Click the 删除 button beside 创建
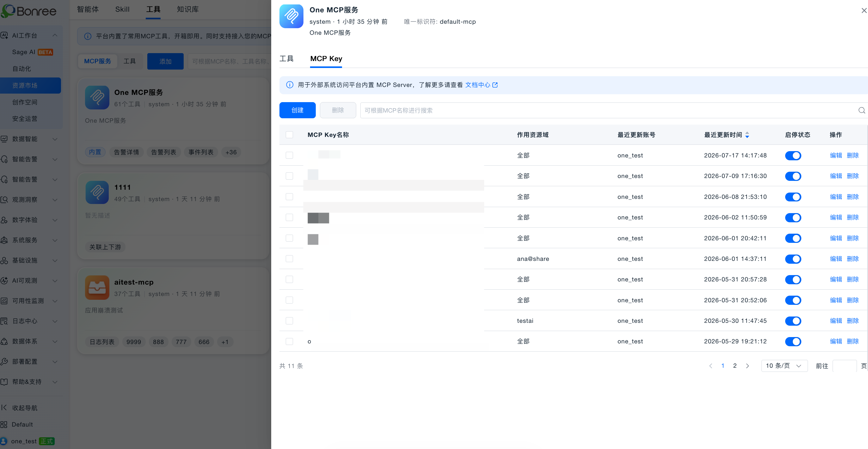 (x=338, y=110)
